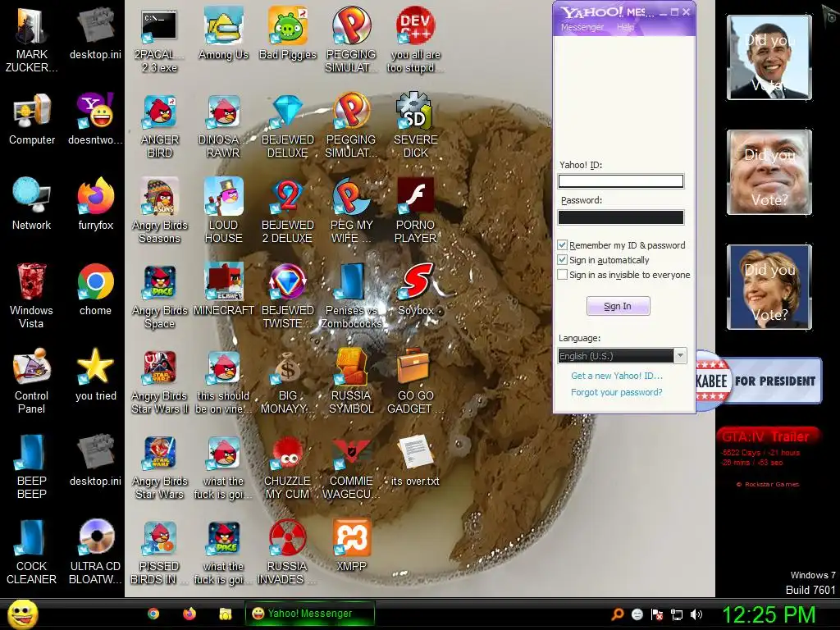The width and height of the screenshot is (840, 630).
Task: Click the GTA:IV Trailer countdown gadget
Action: 768,457
